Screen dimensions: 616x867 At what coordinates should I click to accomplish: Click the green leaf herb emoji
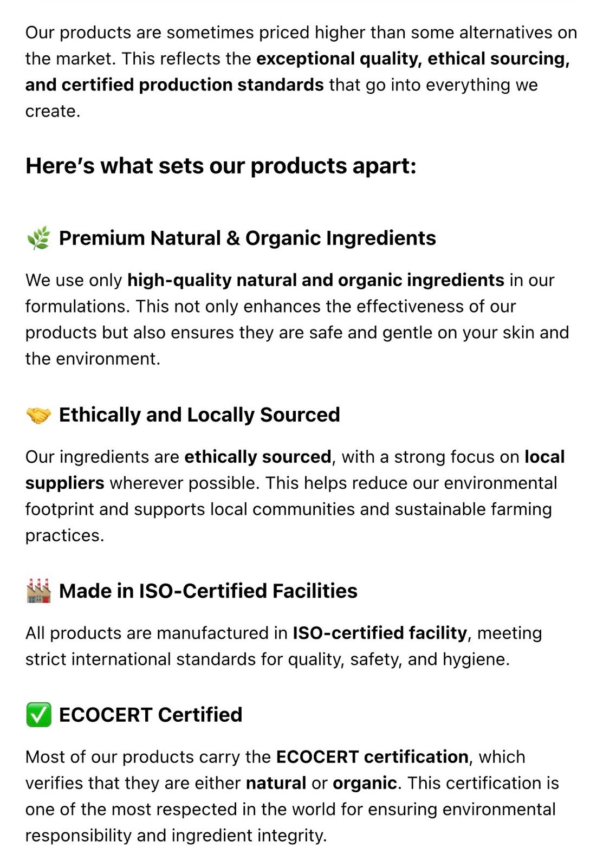(x=38, y=238)
